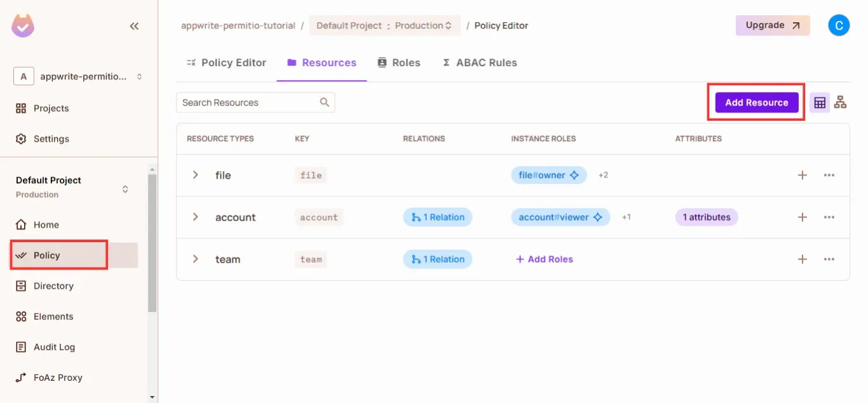Open the ABAC Rules tab

tap(480, 62)
